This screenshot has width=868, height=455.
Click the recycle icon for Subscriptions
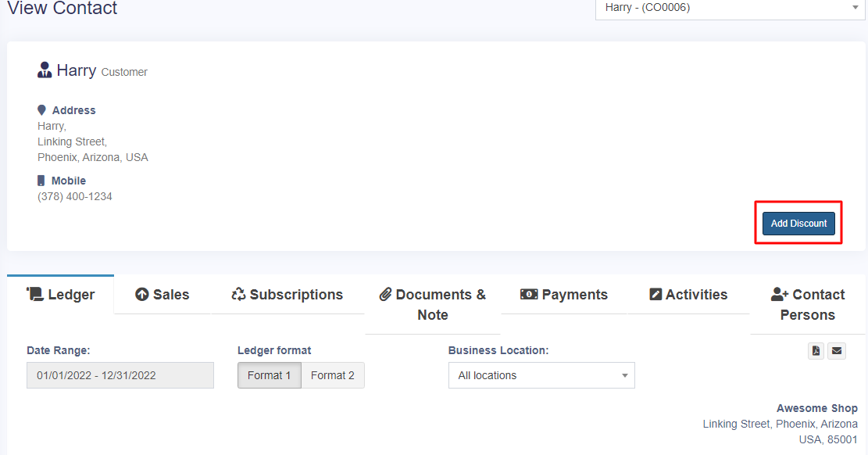(x=238, y=295)
